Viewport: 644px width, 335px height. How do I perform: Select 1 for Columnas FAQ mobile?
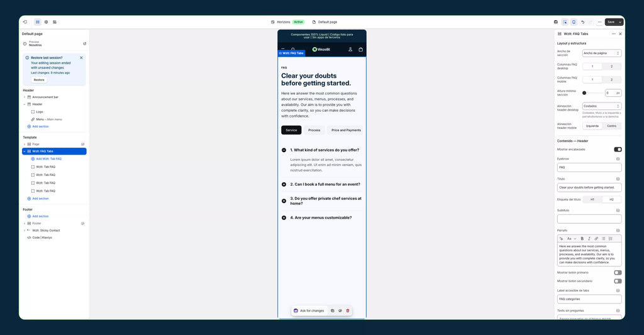pyautogui.click(x=592, y=80)
